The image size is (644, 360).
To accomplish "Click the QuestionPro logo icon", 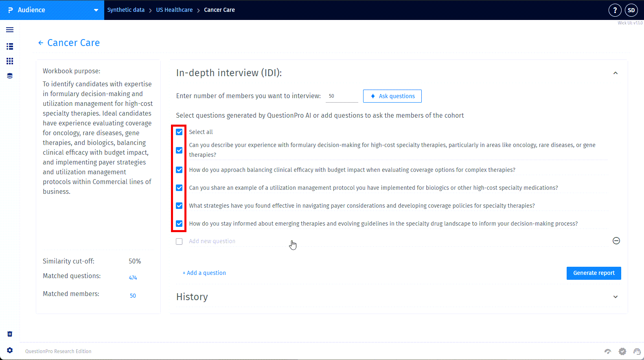I will (10, 10).
